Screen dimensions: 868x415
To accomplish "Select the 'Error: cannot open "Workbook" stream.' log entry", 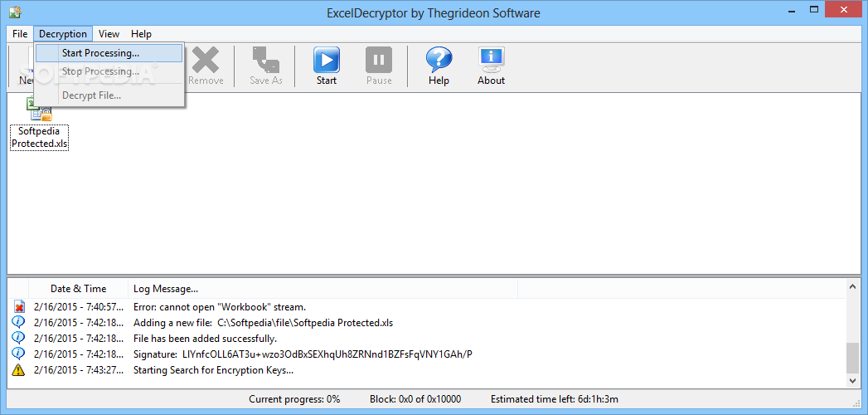I will tap(220, 307).
